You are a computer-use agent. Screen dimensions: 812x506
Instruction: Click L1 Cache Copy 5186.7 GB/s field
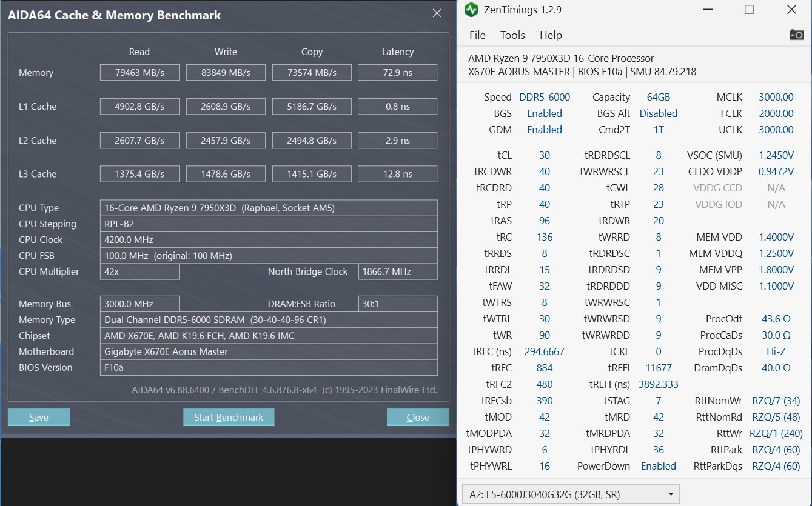point(312,107)
